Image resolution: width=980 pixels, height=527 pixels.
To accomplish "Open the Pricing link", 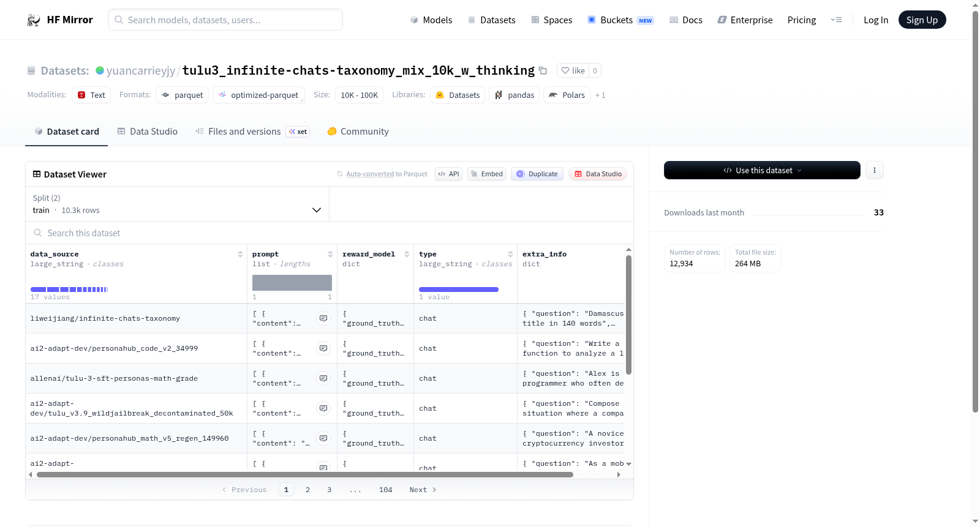I will 802,20.
